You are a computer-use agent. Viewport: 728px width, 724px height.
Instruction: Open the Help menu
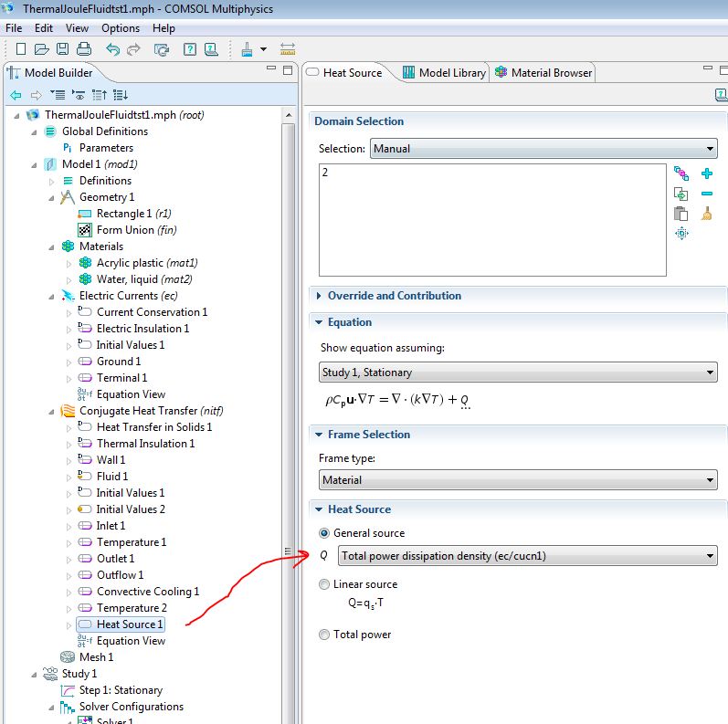(x=164, y=28)
